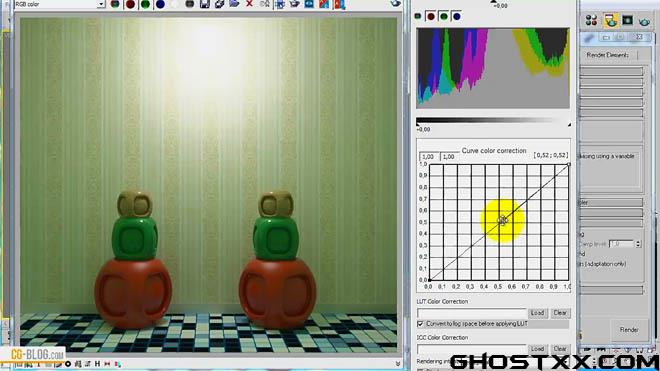Toggle the red channel in VFB toolbar
The height and width of the screenshot is (371, 660).
(x=130, y=4)
